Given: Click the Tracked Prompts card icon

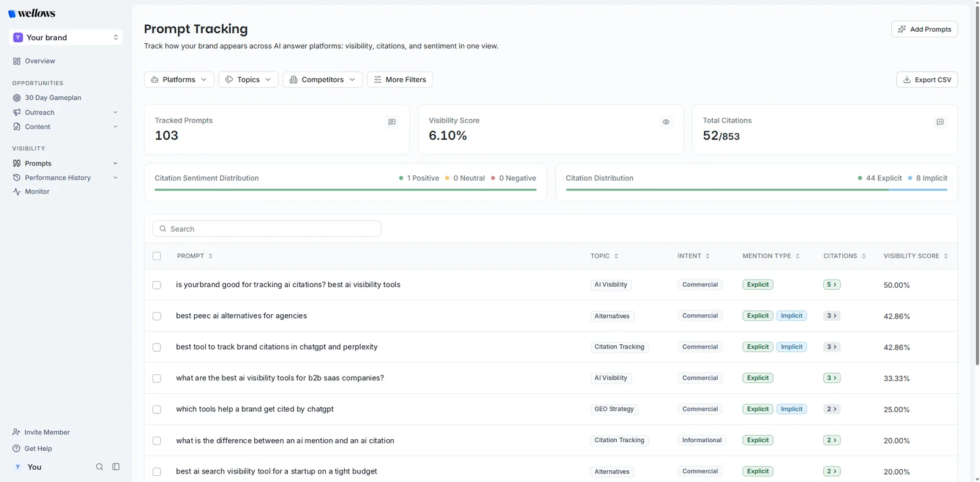Looking at the screenshot, I should (392, 122).
